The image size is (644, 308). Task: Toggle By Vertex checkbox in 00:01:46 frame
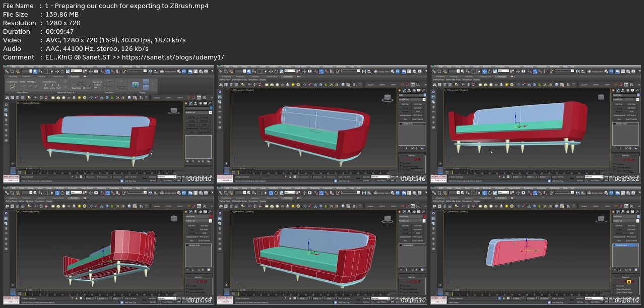[x=401, y=163]
